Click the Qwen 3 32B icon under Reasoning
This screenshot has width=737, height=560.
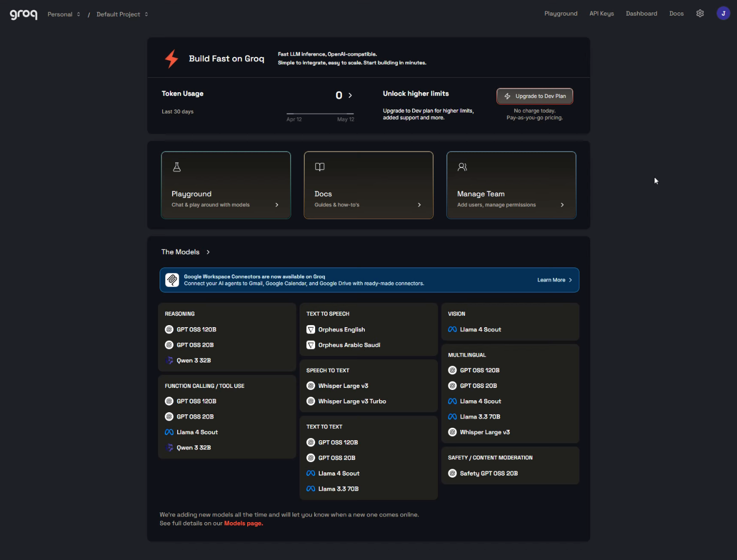(x=169, y=360)
